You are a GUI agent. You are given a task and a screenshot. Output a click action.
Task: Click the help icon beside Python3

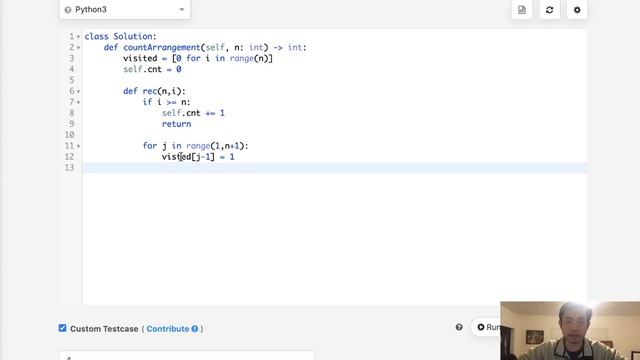point(68,10)
